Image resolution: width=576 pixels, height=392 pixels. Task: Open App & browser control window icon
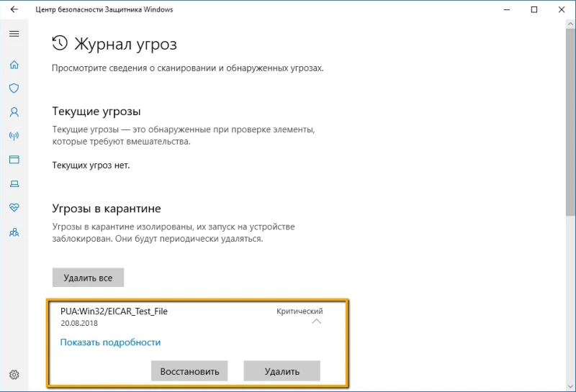tap(14, 159)
